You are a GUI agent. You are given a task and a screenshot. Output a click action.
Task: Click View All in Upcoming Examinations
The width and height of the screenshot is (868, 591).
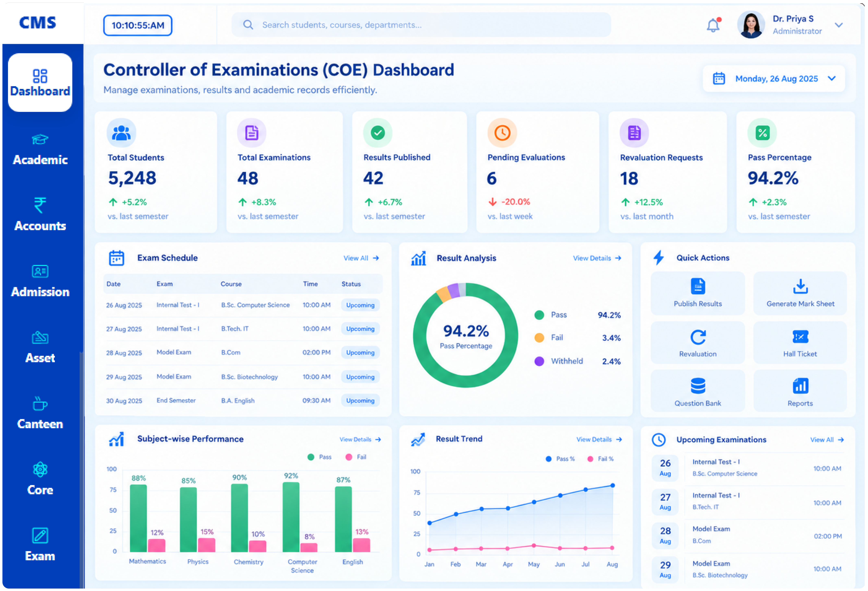(x=827, y=440)
